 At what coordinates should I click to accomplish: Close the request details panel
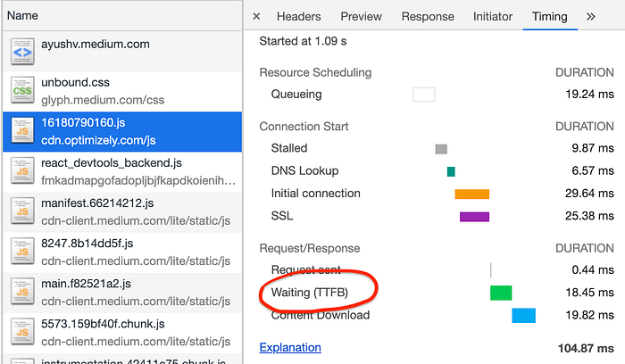[256, 16]
